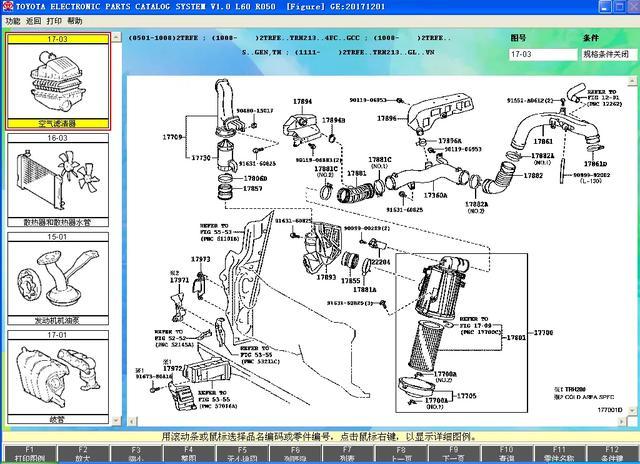Select part code 17896A in the diagram
Screen dimensions: 640x464
450,141
